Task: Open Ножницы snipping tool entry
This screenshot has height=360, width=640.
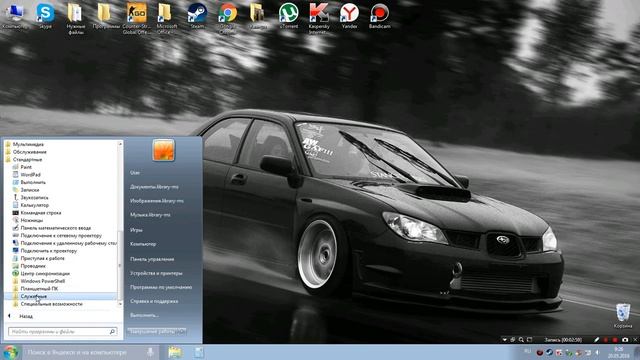Action: 31,220
